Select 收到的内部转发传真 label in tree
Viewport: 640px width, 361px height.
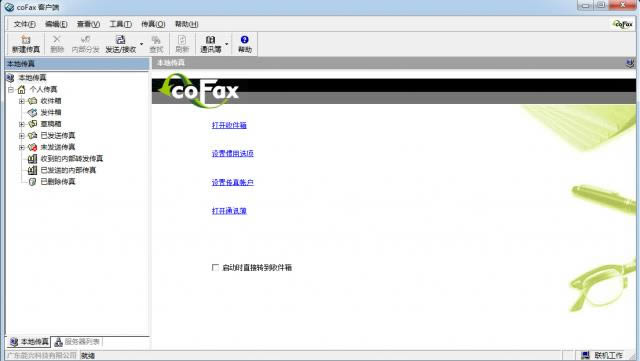(72, 158)
